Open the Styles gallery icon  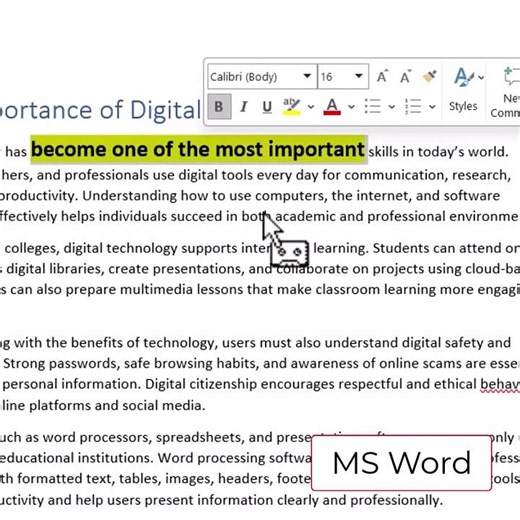coord(463,77)
